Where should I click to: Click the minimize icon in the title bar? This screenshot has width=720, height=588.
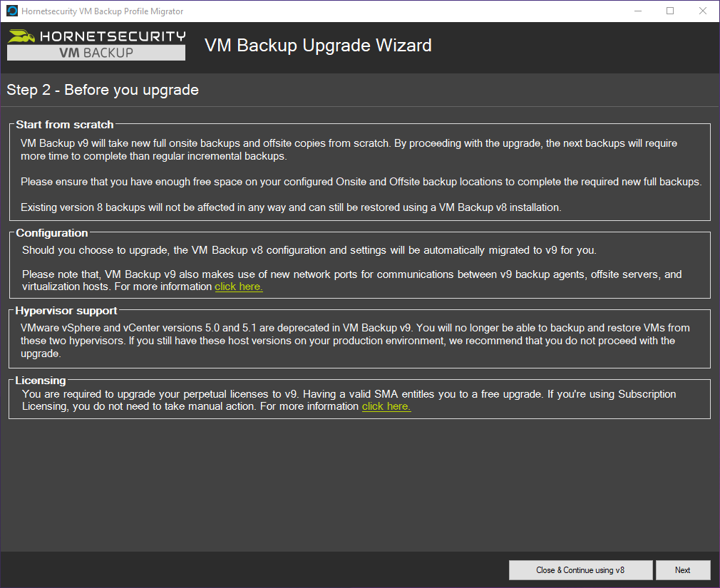637,11
